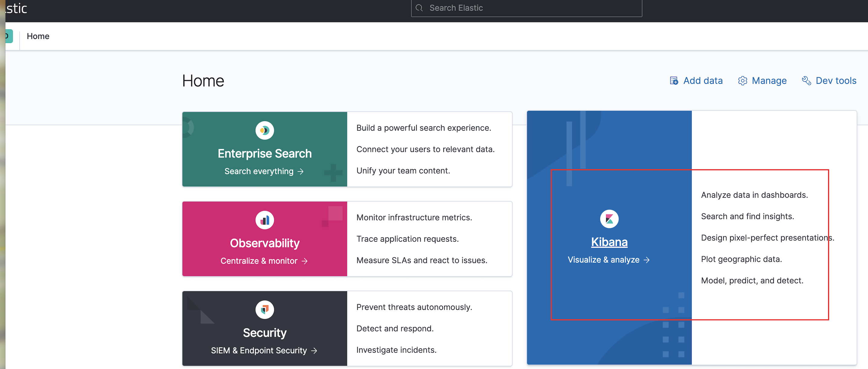Click the Manage gear icon
This screenshot has width=868, height=369.
742,81
